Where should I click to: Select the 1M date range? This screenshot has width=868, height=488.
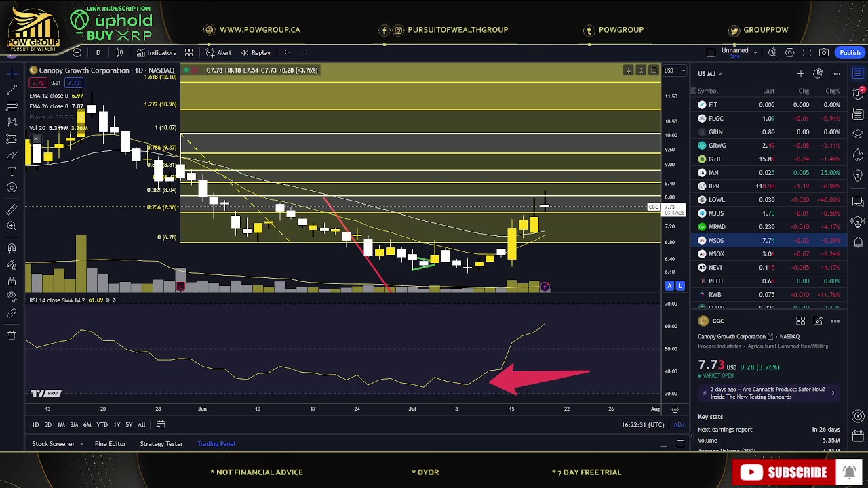[61, 424]
